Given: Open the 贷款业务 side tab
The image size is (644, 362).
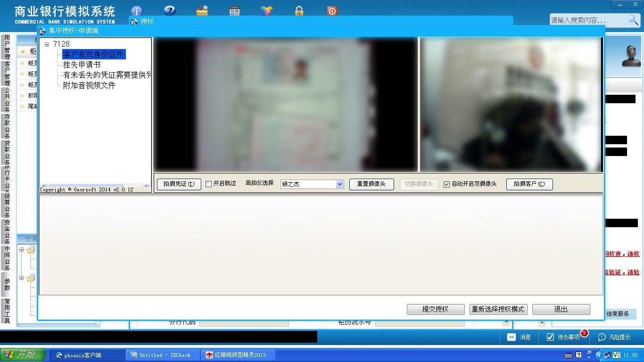Looking at the screenshot, I should coord(7,153).
